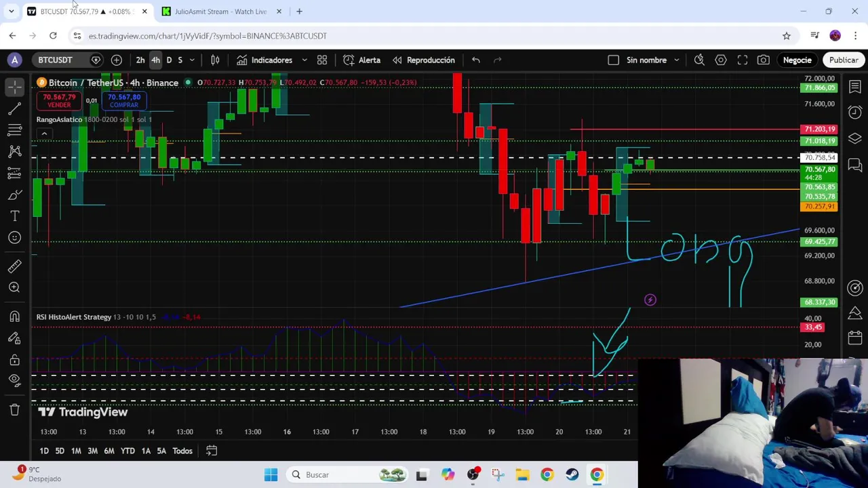The height and width of the screenshot is (488, 868).
Task: Select the 5D date range
Action: [60, 451]
